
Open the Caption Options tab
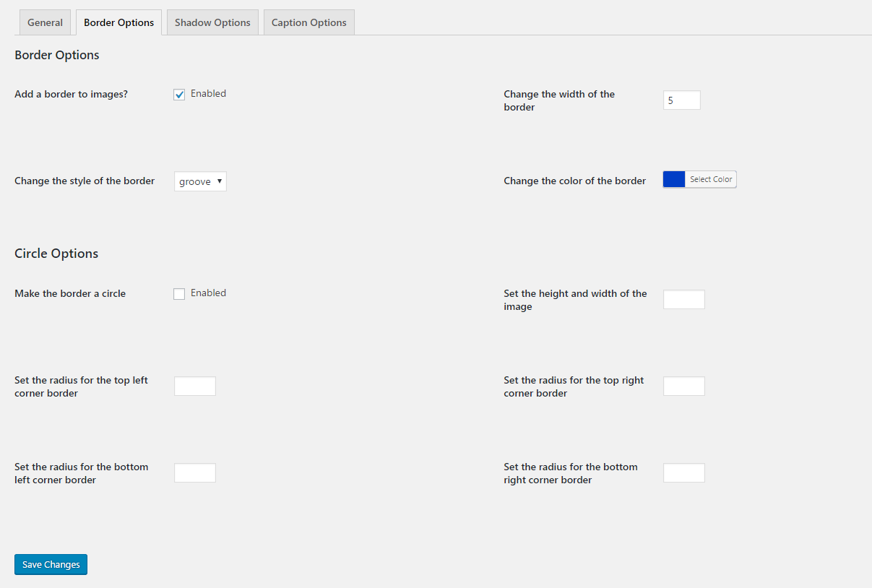(x=308, y=22)
